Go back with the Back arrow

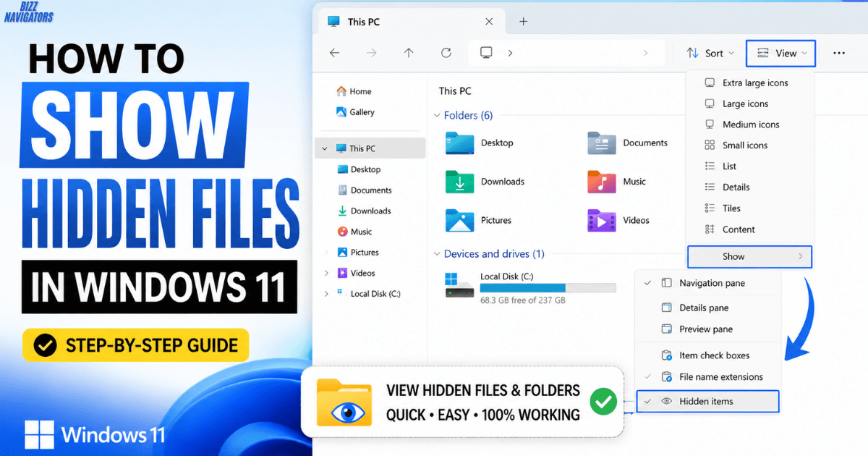pos(334,53)
